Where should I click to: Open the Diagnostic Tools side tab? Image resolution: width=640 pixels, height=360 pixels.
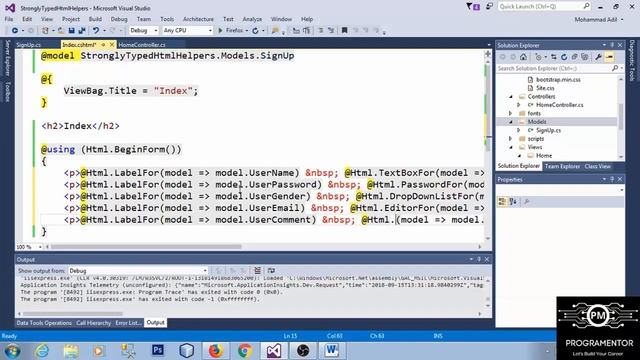(x=632, y=60)
